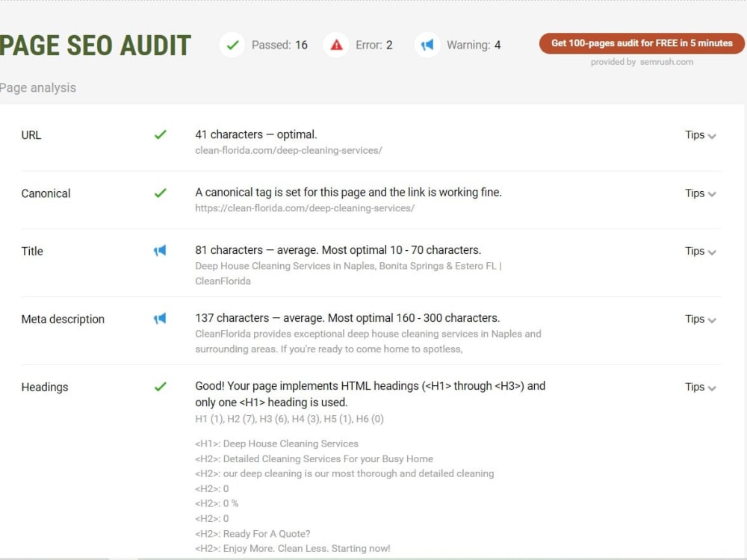This screenshot has height=560, width=747.
Task: Click the clean-florida.com/deep-cleaning-services/ URL text
Action: pos(288,151)
